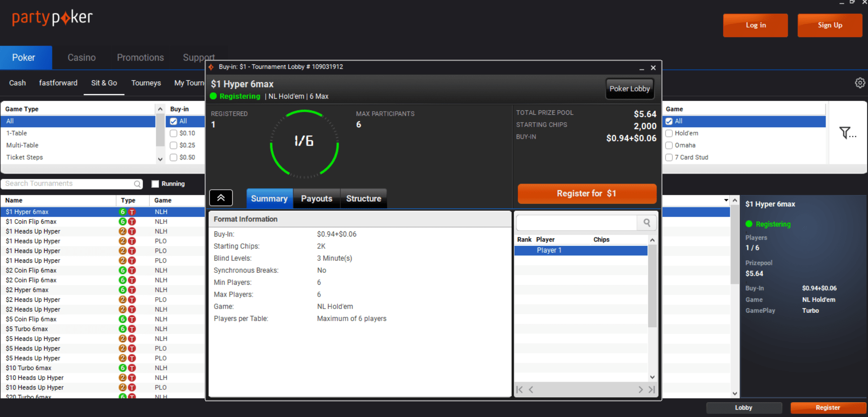The height and width of the screenshot is (417, 868).
Task: Enable the Hold'em game checkbox
Action: point(669,133)
